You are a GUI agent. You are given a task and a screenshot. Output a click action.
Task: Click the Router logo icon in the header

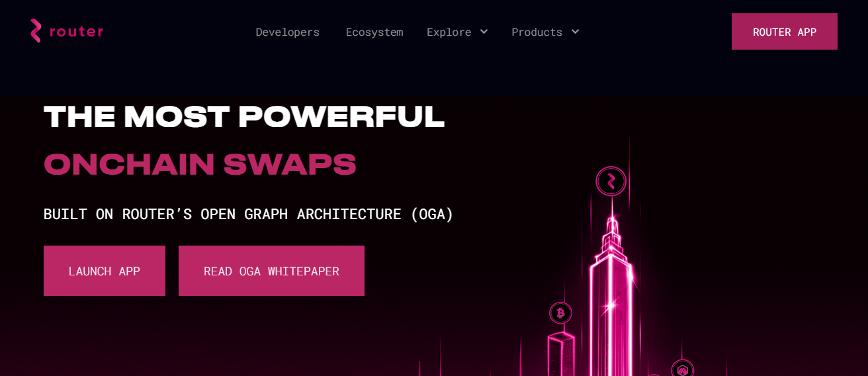coord(36,31)
